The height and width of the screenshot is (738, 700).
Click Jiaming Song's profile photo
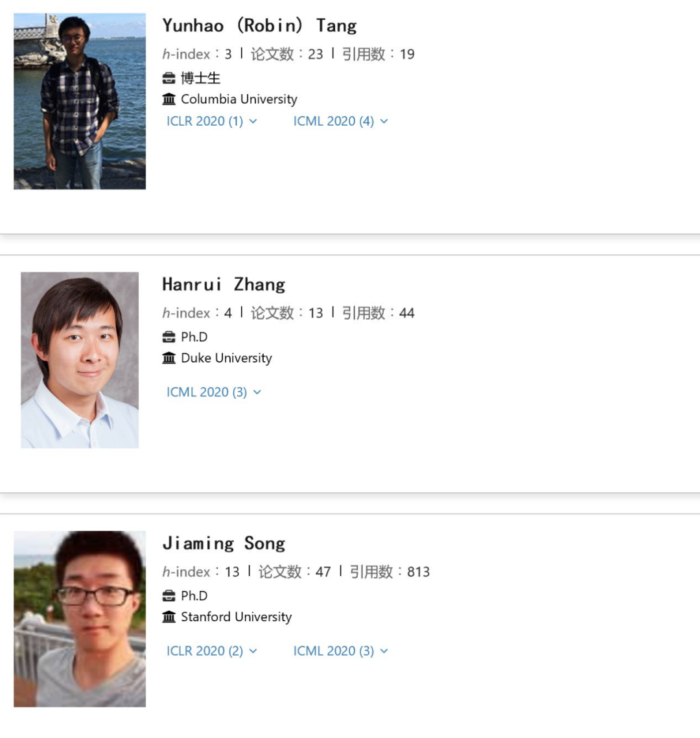(80, 619)
